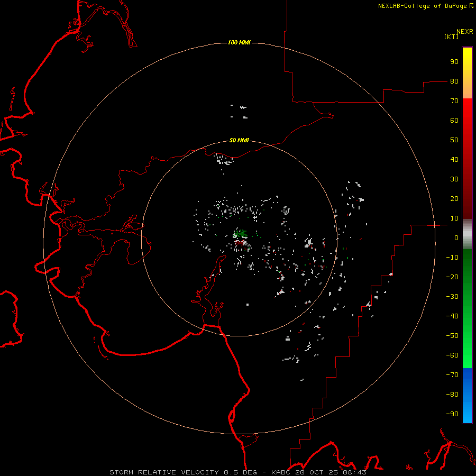Click the NEXR label above color bar
Viewport: 476px width, 476px height.
(465, 32)
